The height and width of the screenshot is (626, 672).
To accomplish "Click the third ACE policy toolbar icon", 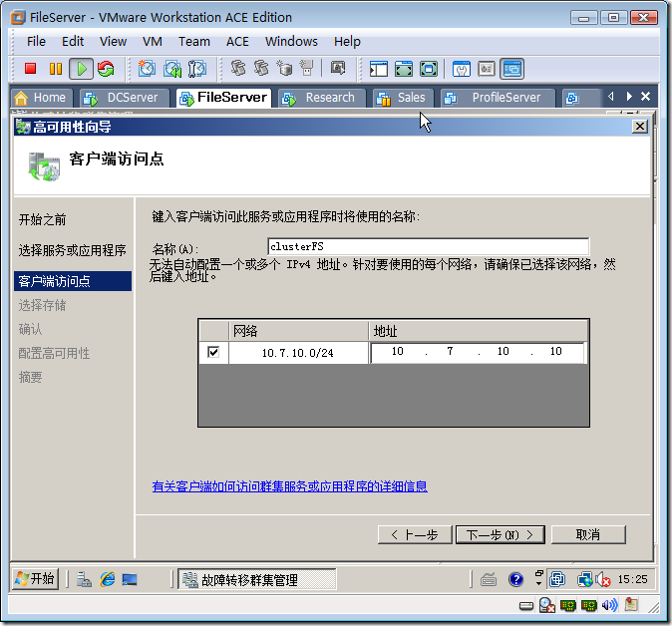I will [x=284, y=68].
